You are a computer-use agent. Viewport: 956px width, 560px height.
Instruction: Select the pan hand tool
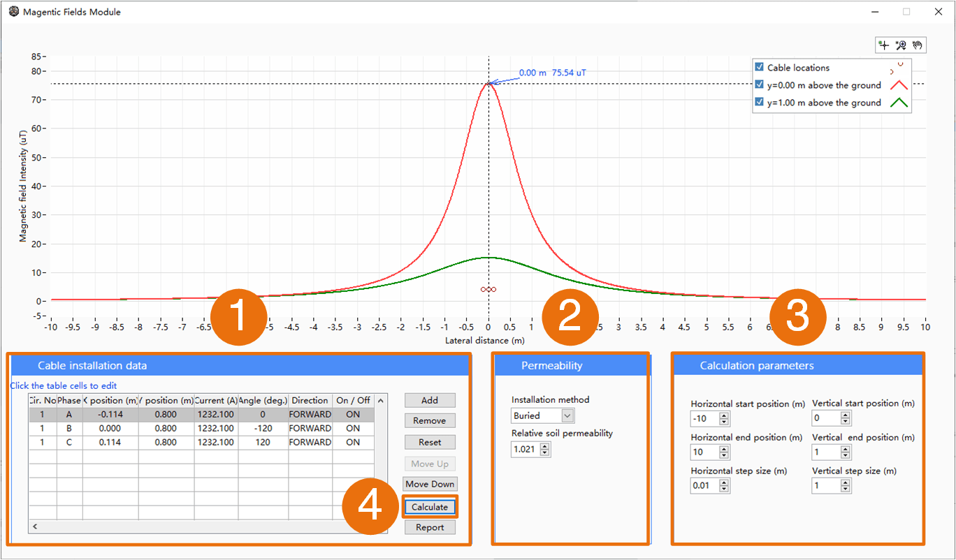pos(918,45)
